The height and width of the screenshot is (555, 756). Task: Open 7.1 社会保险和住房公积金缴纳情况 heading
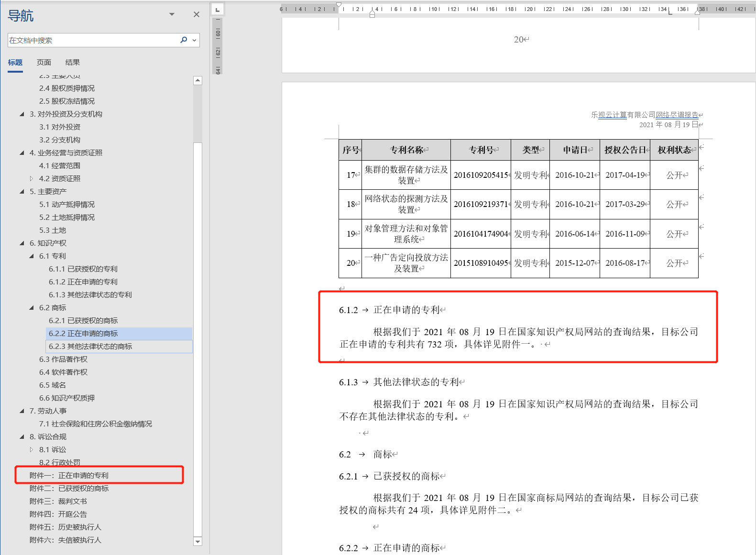[x=95, y=424]
